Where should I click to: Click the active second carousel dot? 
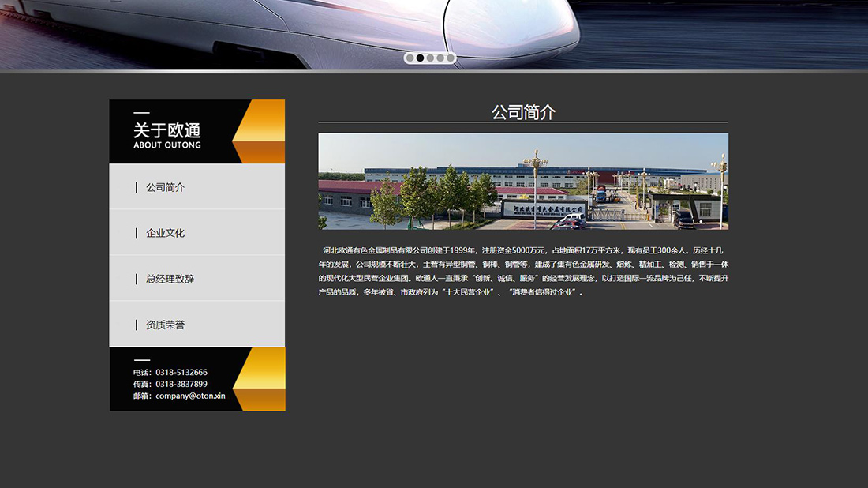pos(420,58)
